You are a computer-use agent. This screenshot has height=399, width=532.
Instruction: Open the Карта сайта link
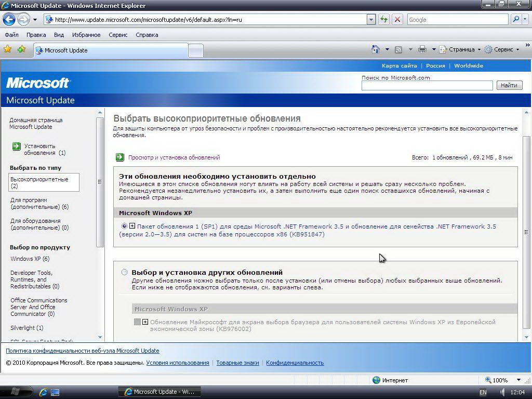click(400, 66)
